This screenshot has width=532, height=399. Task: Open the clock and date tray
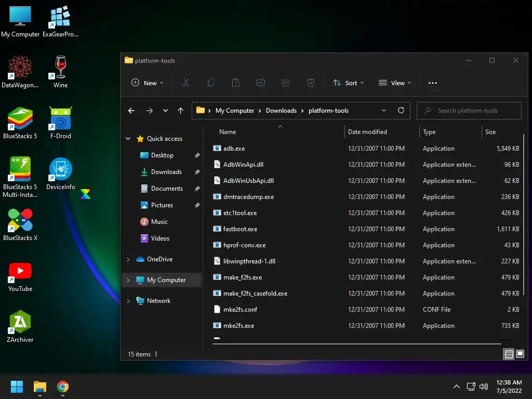coord(509,387)
